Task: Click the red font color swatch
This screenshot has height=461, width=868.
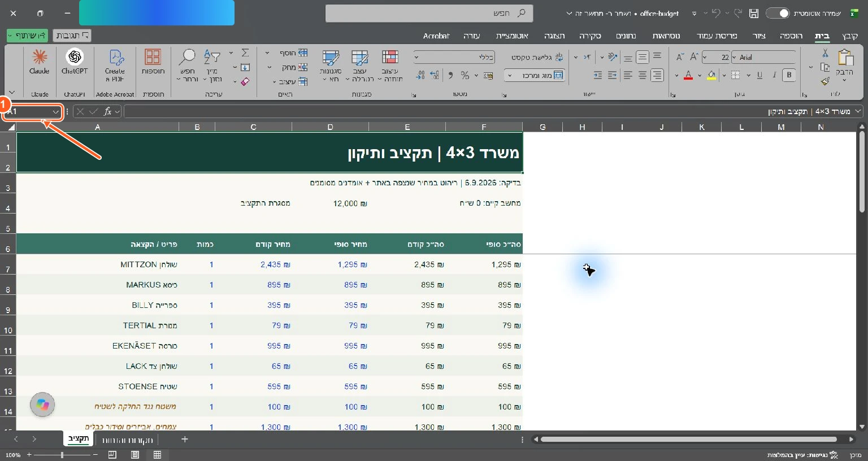Action: [688, 75]
